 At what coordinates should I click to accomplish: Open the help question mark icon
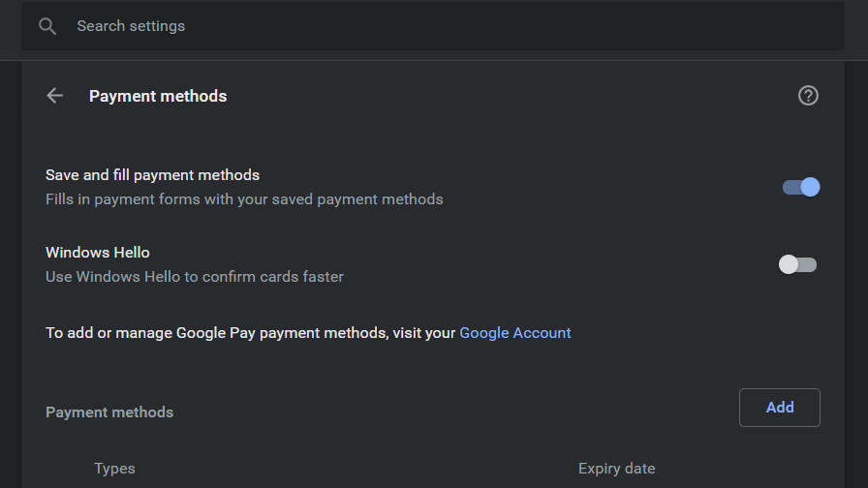(x=808, y=96)
